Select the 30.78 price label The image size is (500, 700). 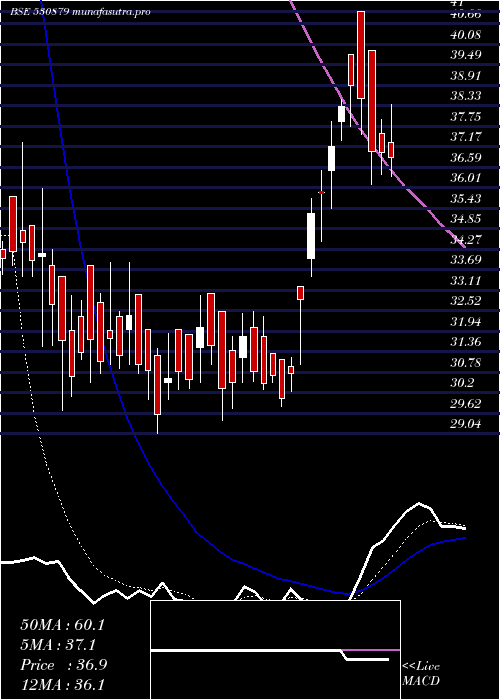tap(466, 363)
